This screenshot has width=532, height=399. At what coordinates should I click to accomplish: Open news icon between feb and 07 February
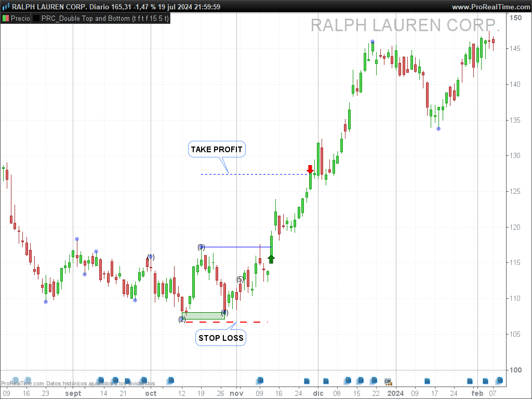(x=486, y=381)
